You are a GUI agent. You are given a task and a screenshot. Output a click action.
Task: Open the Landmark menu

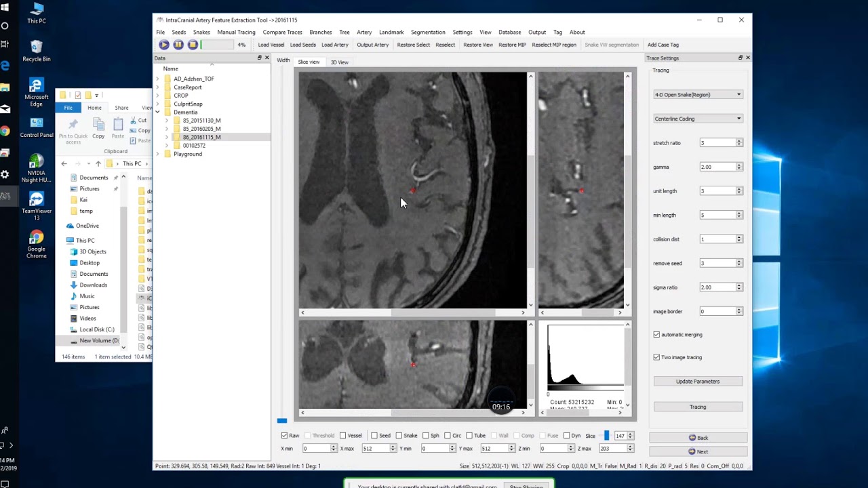point(391,32)
